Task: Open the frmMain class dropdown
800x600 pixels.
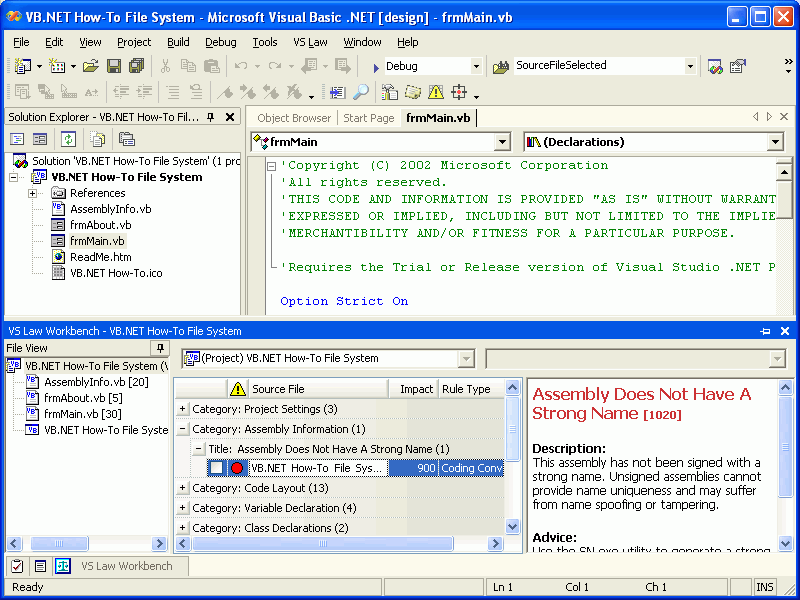Action: [x=502, y=142]
